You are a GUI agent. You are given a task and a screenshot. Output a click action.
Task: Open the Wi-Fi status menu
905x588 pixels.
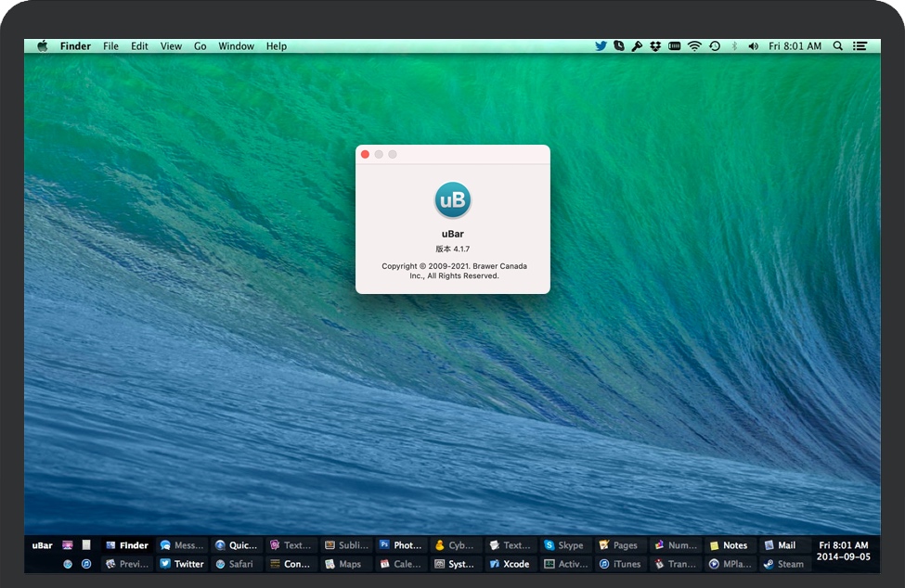click(x=694, y=46)
